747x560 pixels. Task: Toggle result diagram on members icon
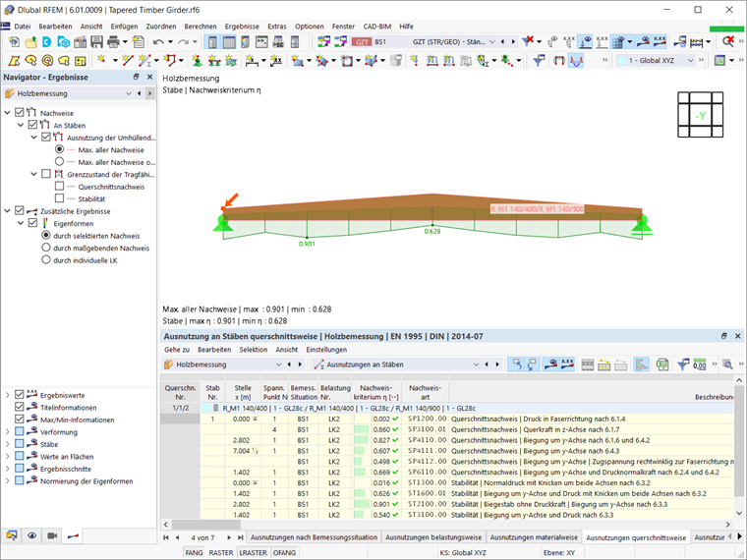(576, 61)
